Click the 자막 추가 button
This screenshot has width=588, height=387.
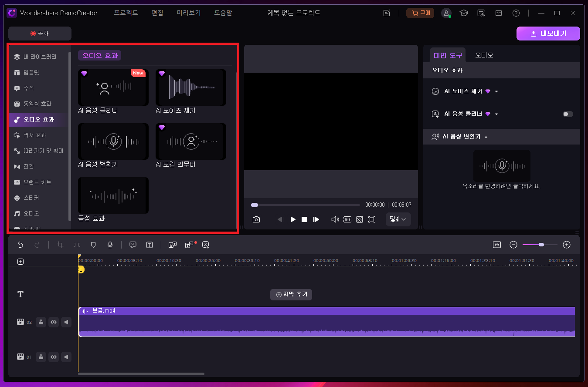[291, 294]
